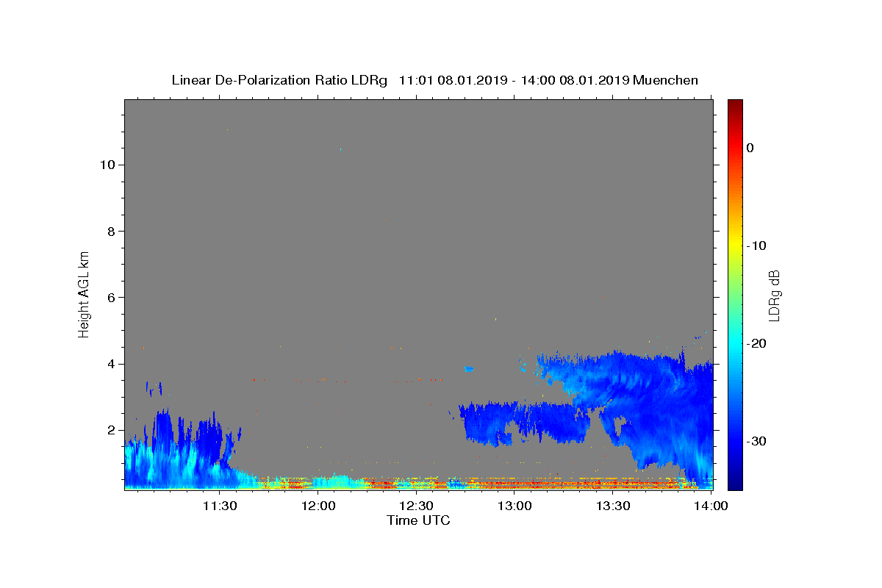Click the height tick label 6
This screenshot has width=882, height=588.
[x=111, y=297]
